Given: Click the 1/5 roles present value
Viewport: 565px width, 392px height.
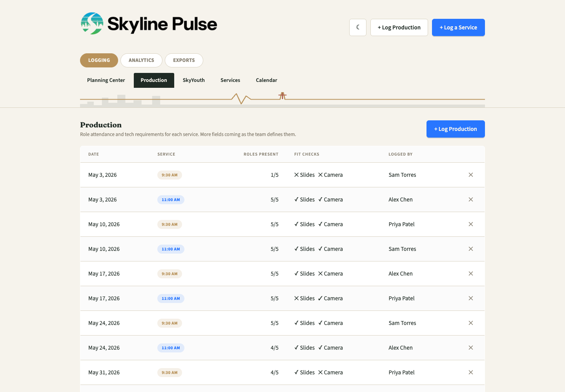Looking at the screenshot, I should (275, 175).
